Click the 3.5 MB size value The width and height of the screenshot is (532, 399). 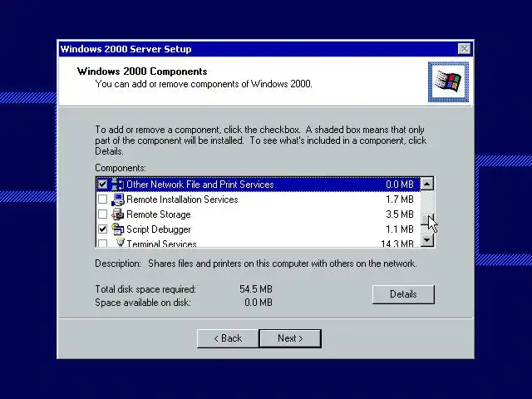(x=400, y=214)
